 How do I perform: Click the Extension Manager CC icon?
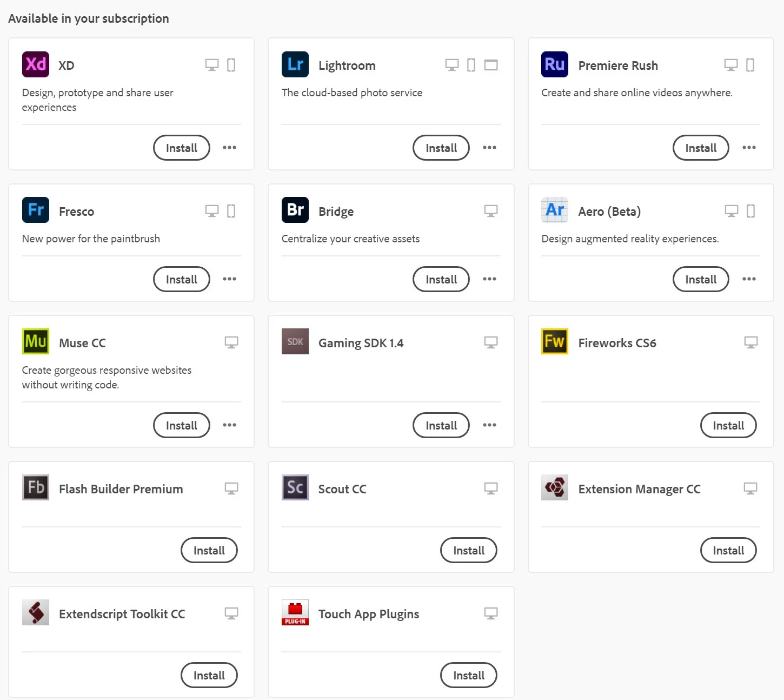pos(555,487)
